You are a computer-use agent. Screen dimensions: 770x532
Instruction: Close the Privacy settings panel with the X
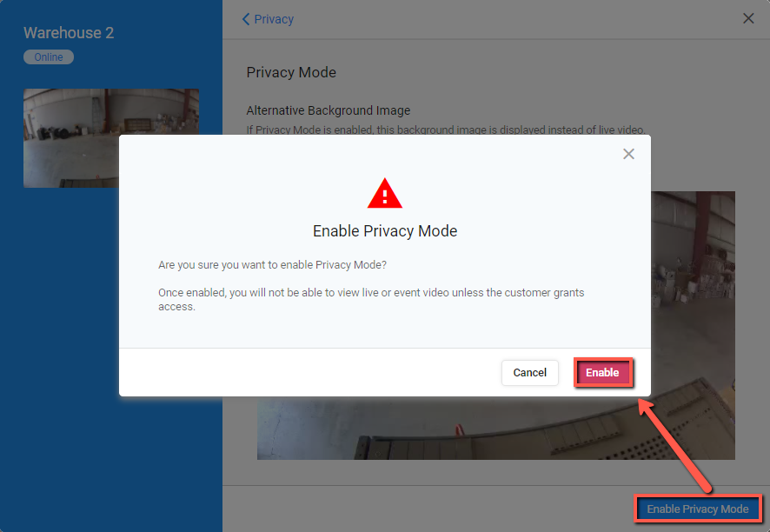(748, 18)
